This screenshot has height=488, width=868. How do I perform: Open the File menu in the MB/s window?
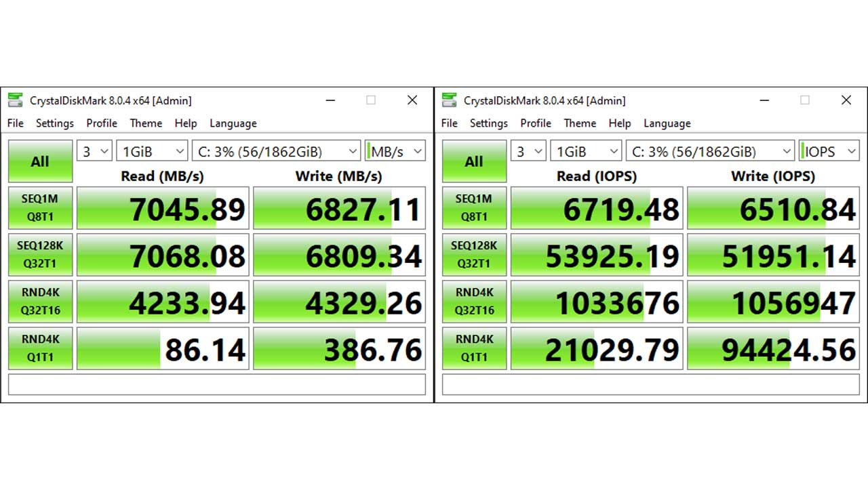pos(15,123)
